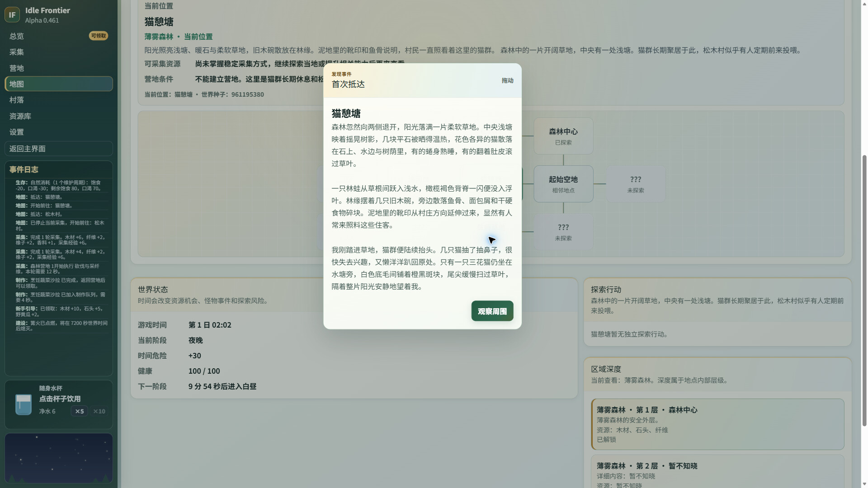Open the 资源库 sidebar menu item
This screenshot has width=868, height=488.
click(59, 116)
